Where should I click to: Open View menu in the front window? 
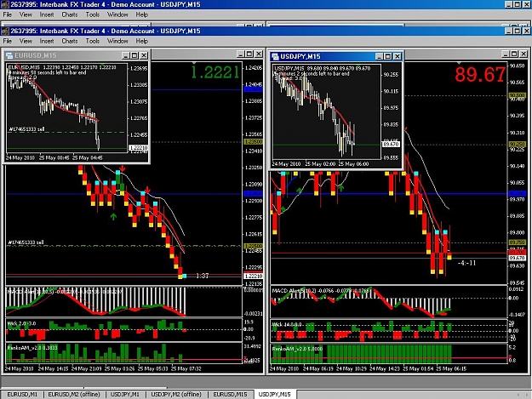point(26,41)
